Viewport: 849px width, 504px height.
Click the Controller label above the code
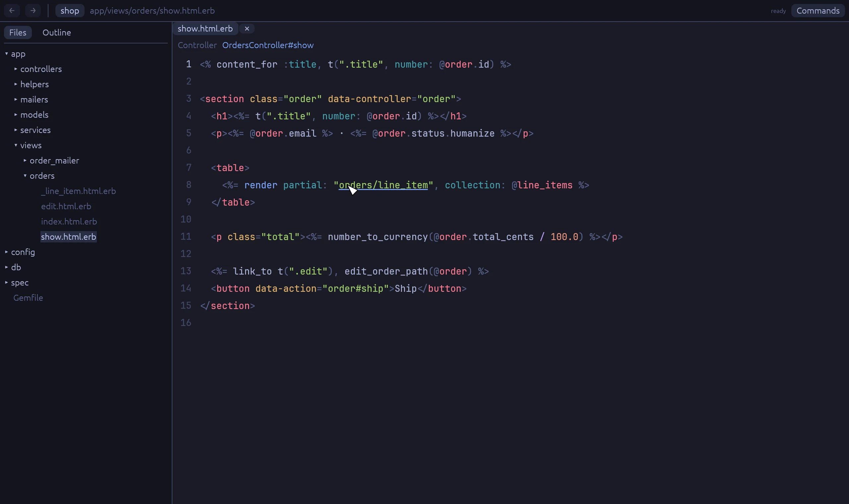197,45
